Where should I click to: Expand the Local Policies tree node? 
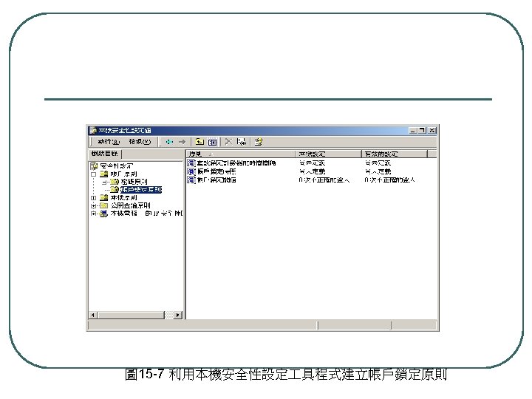(94, 198)
